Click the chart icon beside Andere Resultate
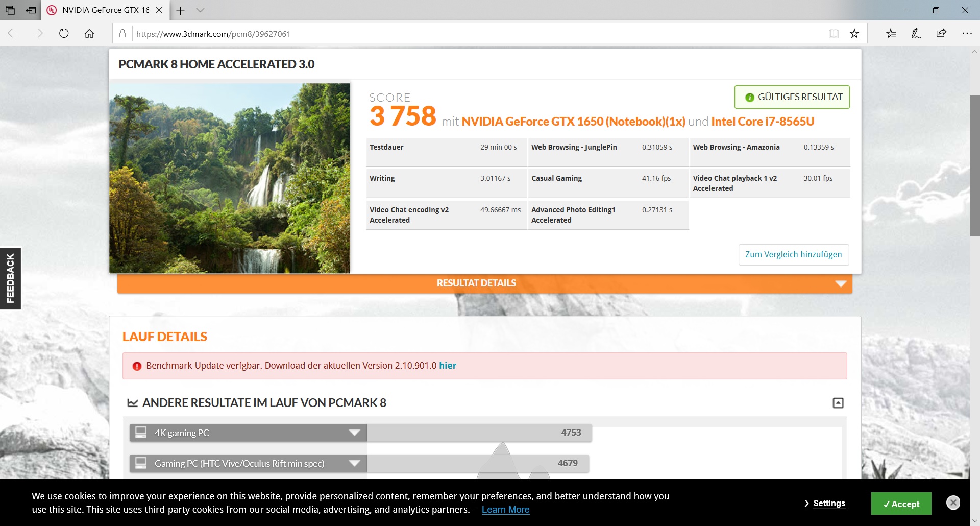The height and width of the screenshot is (526, 980). point(133,403)
